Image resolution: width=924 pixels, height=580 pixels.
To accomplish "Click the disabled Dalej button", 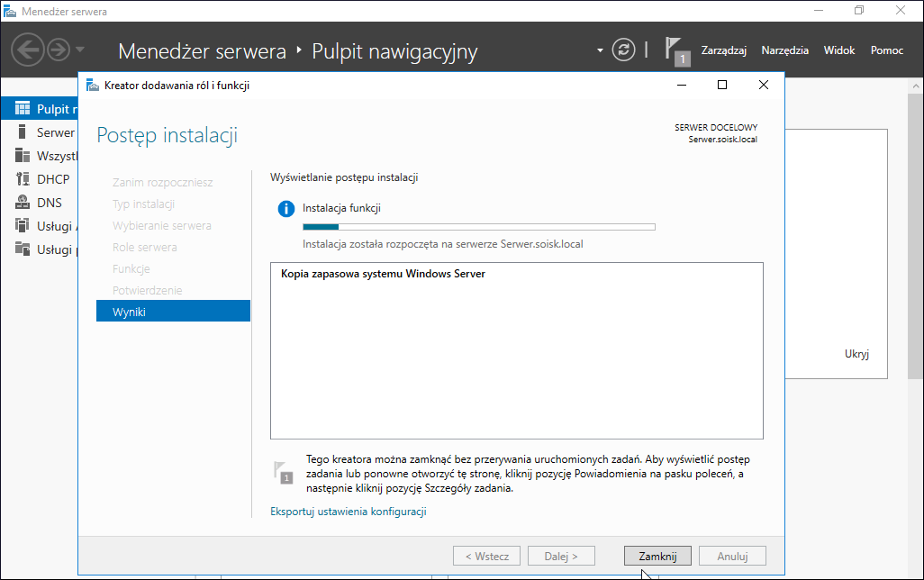I will (561, 556).
